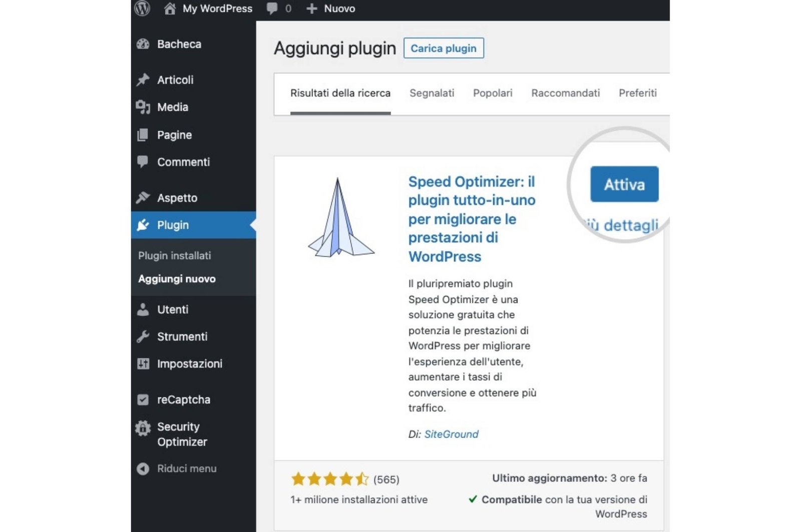Click the Bacheca dashboard gauge icon
The image size is (801, 532).
click(x=143, y=44)
